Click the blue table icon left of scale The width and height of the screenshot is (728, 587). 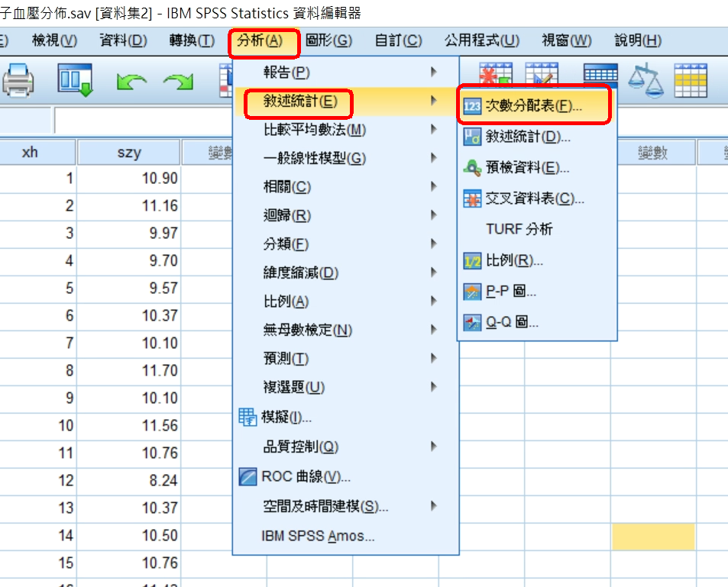pos(600,76)
